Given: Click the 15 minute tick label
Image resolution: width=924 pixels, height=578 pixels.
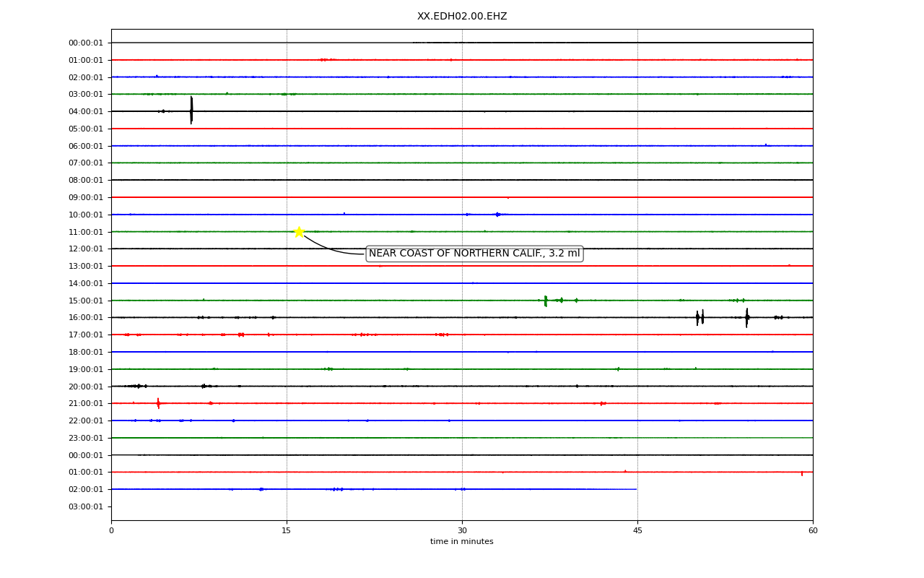Looking at the screenshot, I should pyautogui.click(x=287, y=531).
